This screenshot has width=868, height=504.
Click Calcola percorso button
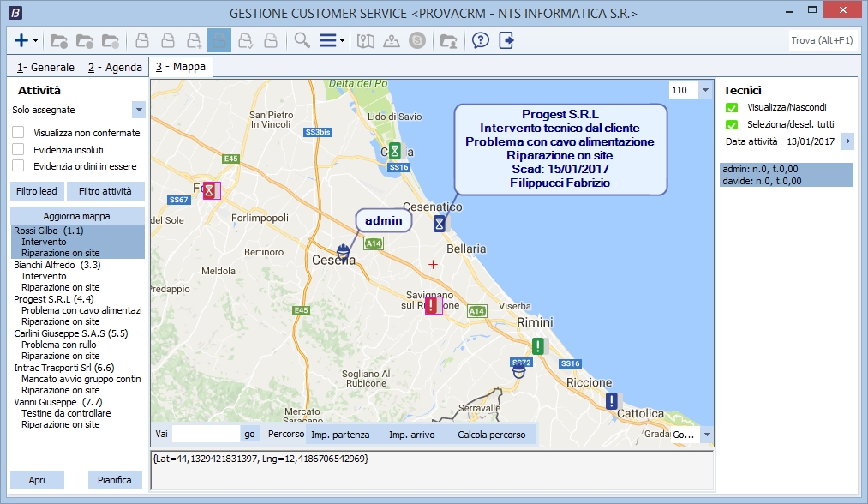coord(492,435)
